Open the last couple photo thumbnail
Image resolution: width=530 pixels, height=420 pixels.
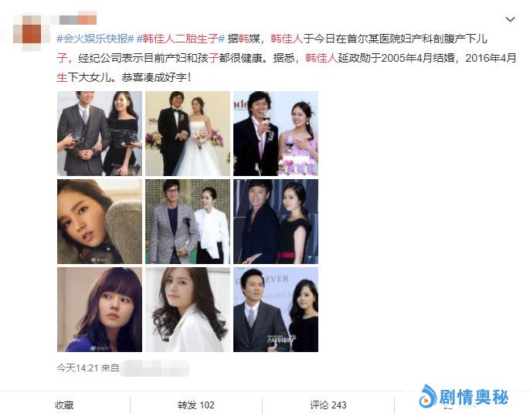[276, 310]
